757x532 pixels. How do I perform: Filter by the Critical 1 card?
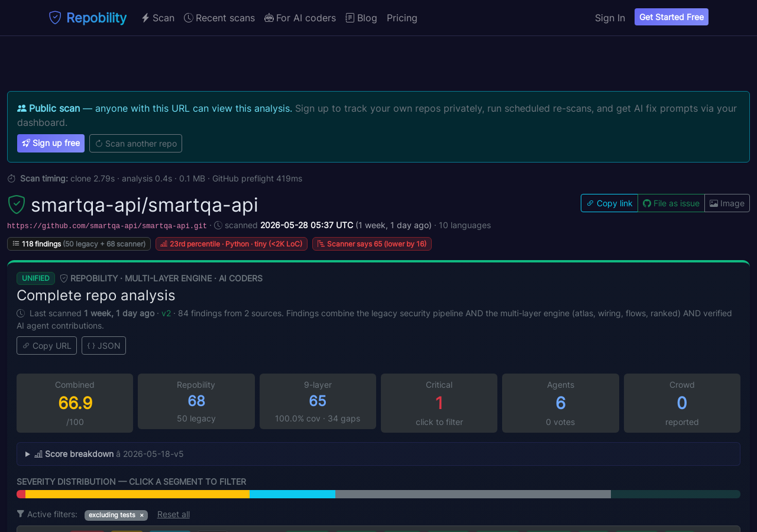(x=439, y=403)
